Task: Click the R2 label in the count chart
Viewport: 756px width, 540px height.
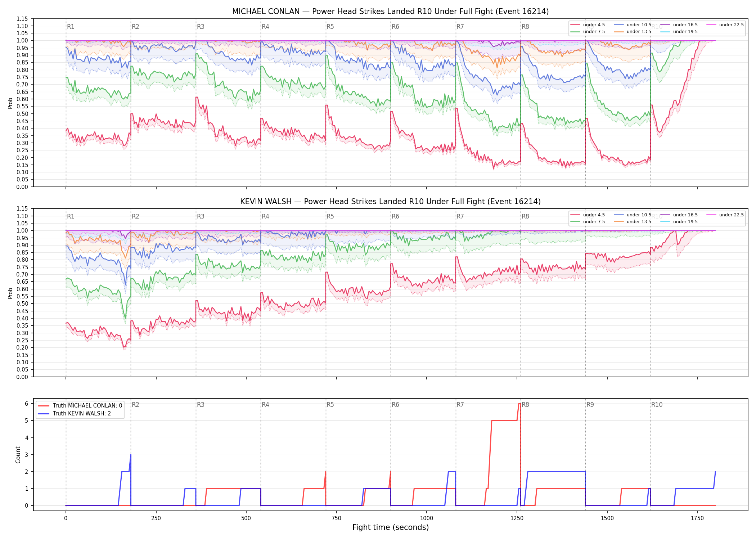Action: [x=135, y=405]
